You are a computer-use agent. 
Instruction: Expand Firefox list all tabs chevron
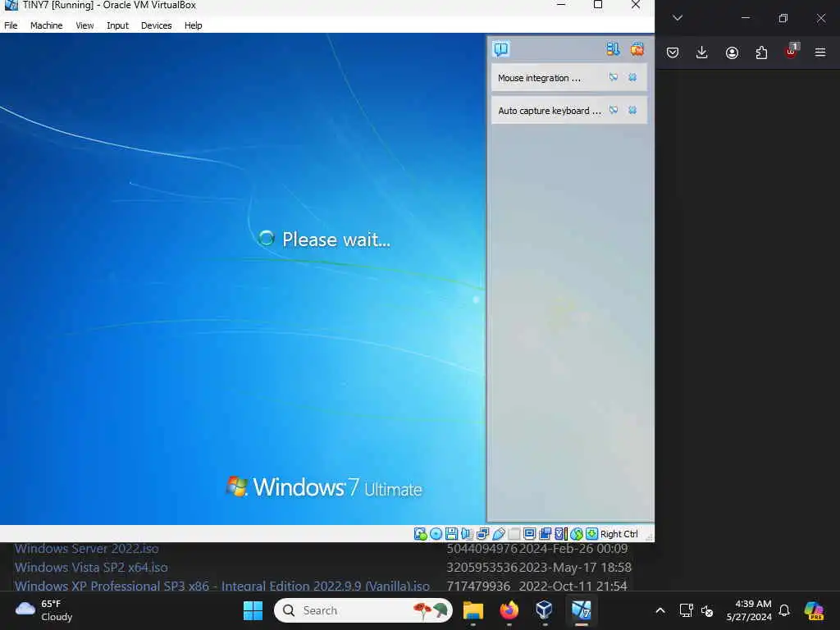coord(677,18)
